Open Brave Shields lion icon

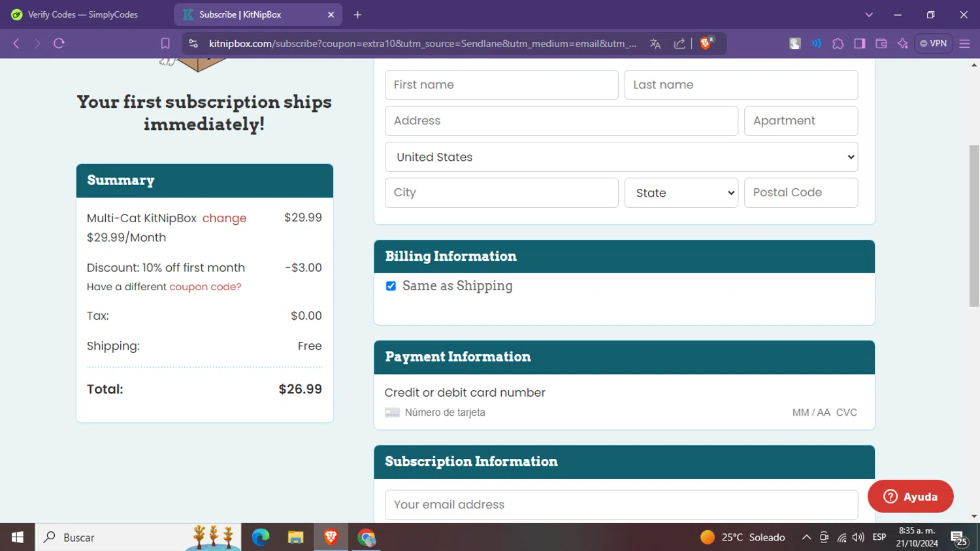706,43
